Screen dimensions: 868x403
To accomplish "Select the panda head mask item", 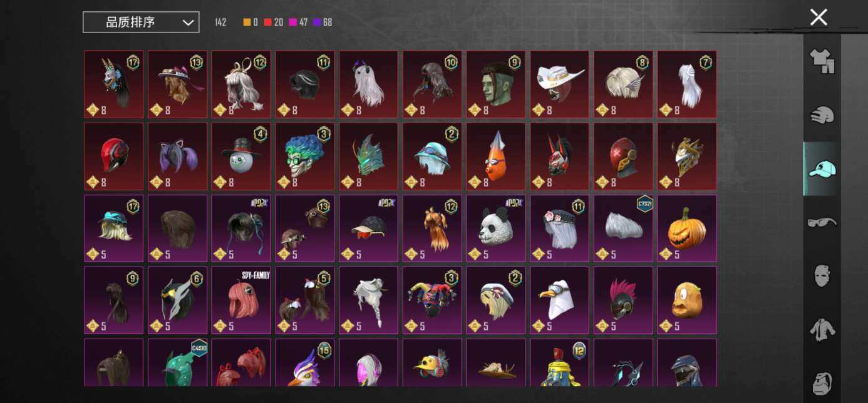I will click(x=496, y=228).
